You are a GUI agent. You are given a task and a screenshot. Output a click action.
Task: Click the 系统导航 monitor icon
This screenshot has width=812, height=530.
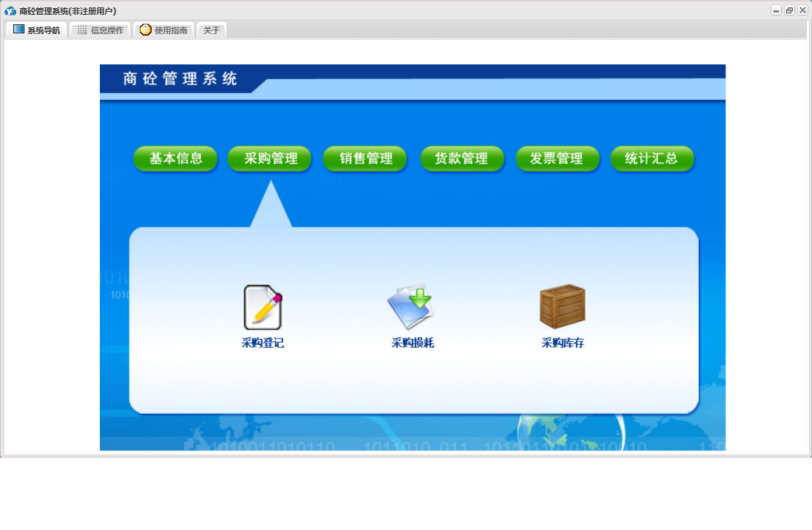[18, 30]
